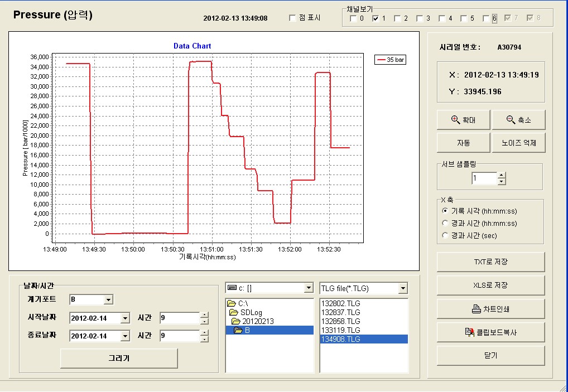Uncheck channel 1 checkbox

coord(376,18)
